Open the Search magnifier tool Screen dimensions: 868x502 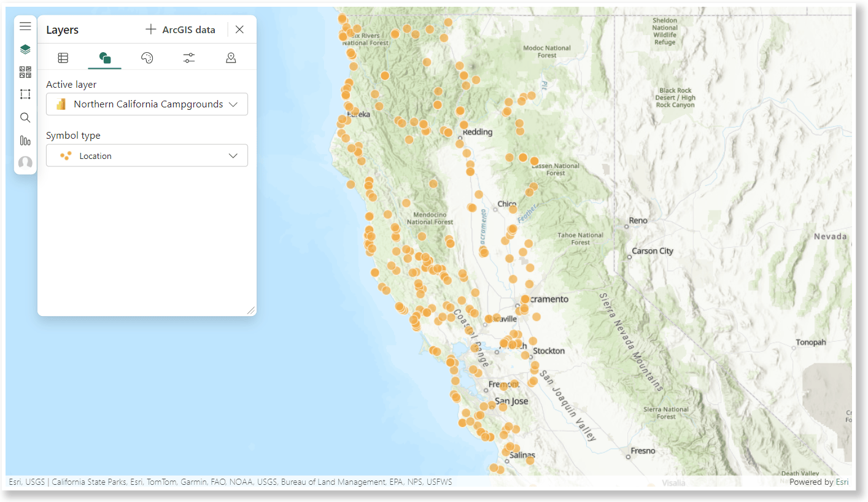pyautogui.click(x=25, y=118)
